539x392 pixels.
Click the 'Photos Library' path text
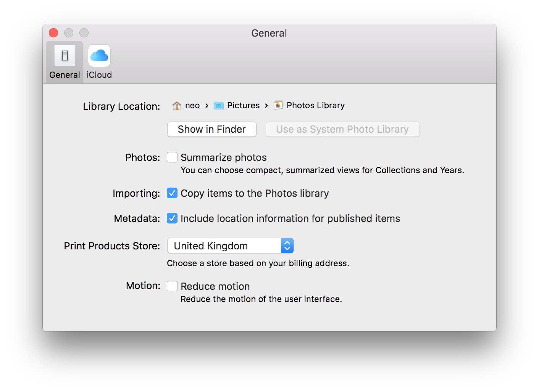click(316, 106)
